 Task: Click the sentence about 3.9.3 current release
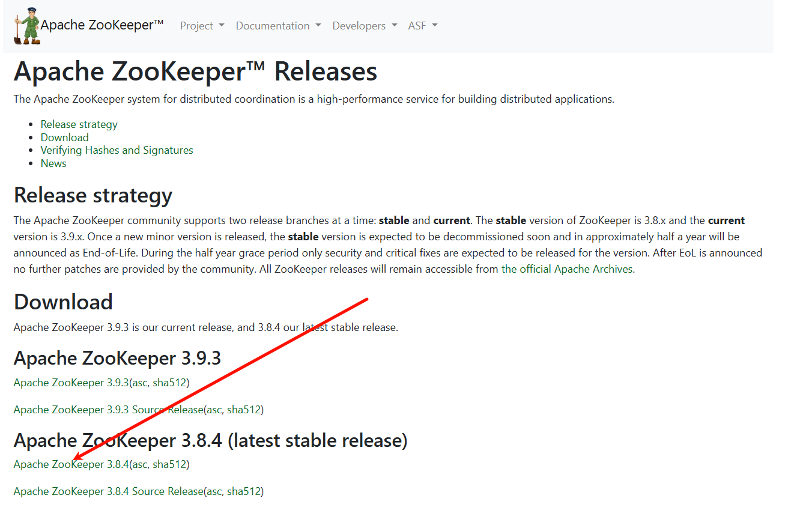pyautogui.click(x=206, y=327)
